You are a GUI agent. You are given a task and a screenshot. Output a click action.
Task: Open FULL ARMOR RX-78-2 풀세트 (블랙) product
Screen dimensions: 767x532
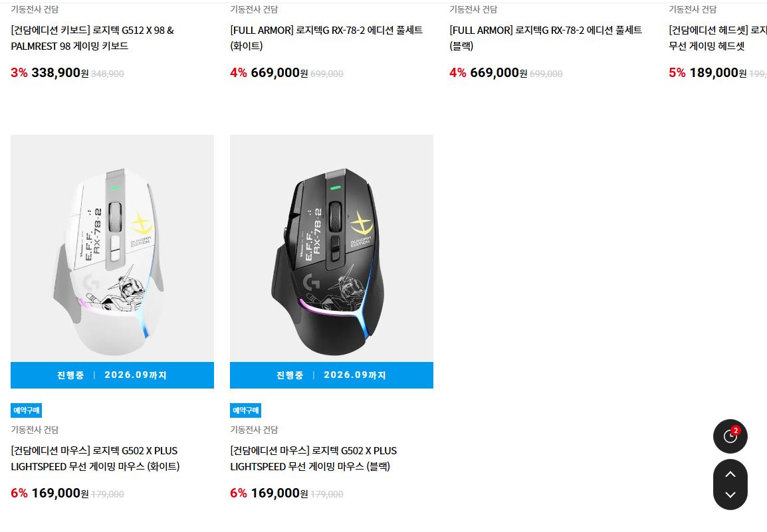tap(546, 38)
